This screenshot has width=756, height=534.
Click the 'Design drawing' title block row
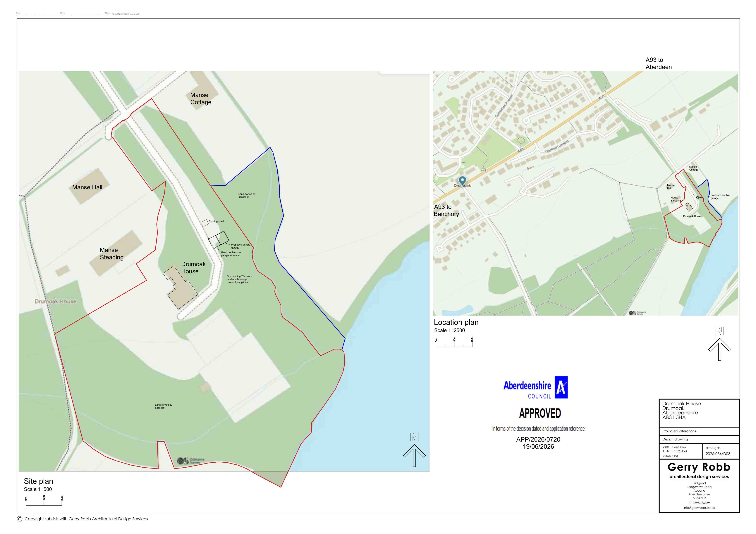699,439
